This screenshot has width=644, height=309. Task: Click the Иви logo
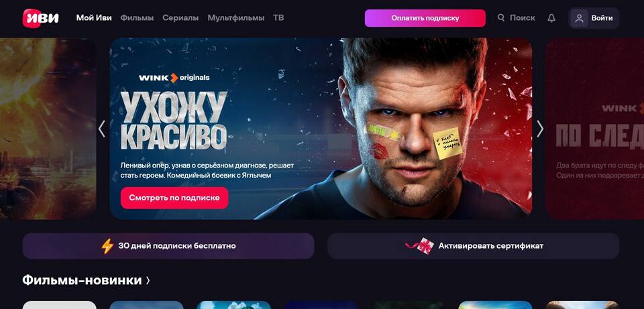pos(41,18)
